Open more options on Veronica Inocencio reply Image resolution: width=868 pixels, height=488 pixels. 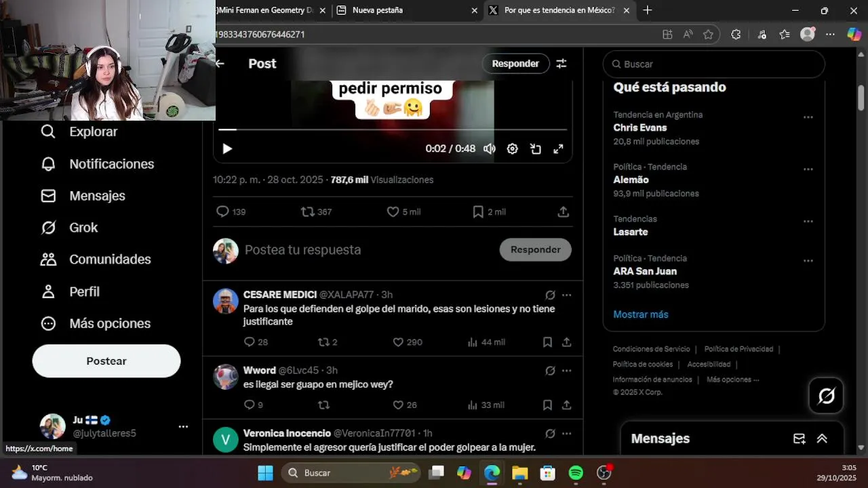point(566,433)
